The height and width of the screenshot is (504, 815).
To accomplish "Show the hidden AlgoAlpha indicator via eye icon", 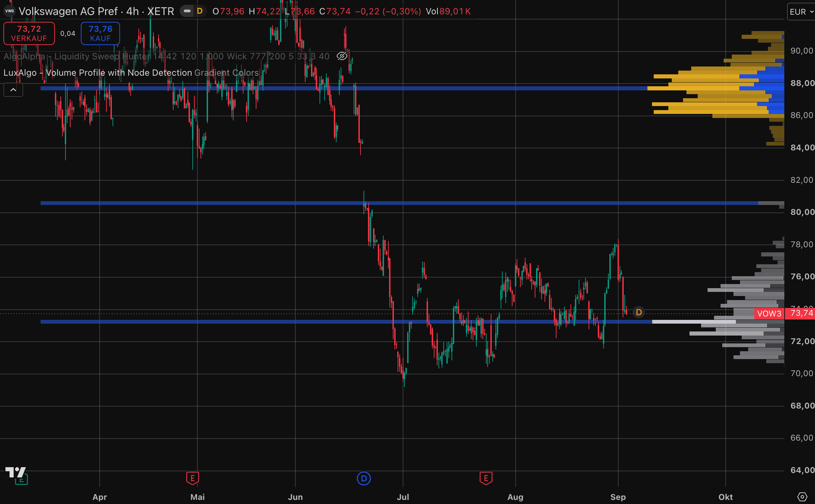I will 342,56.
